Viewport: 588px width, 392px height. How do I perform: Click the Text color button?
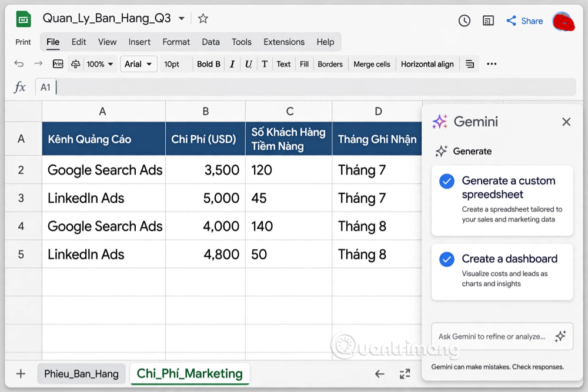pos(283,64)
